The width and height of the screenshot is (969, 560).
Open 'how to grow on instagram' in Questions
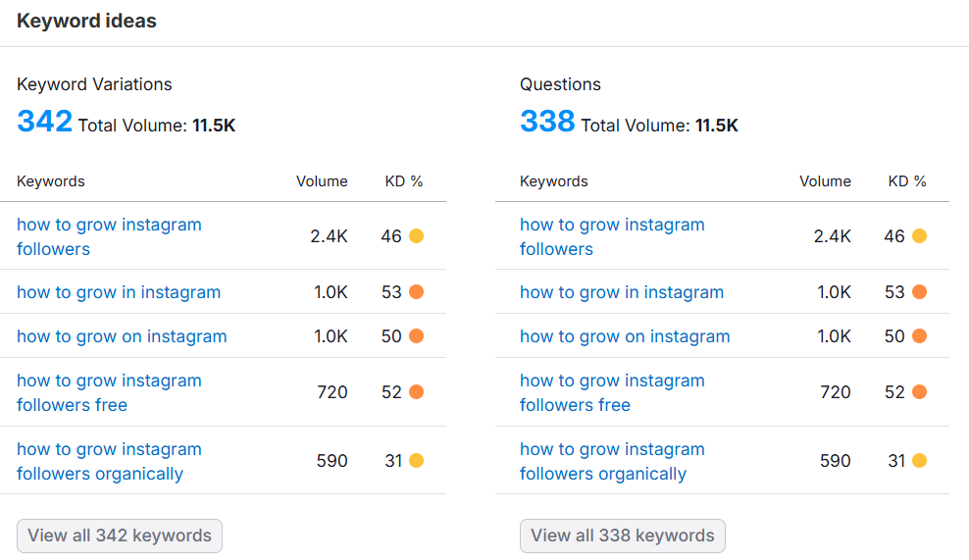[x=625, y=336]
